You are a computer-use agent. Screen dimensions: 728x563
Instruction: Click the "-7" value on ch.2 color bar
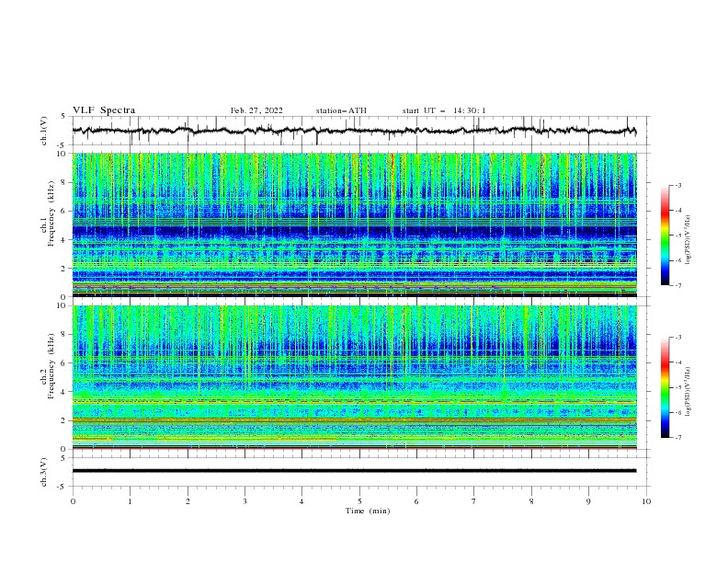point(677,437)
